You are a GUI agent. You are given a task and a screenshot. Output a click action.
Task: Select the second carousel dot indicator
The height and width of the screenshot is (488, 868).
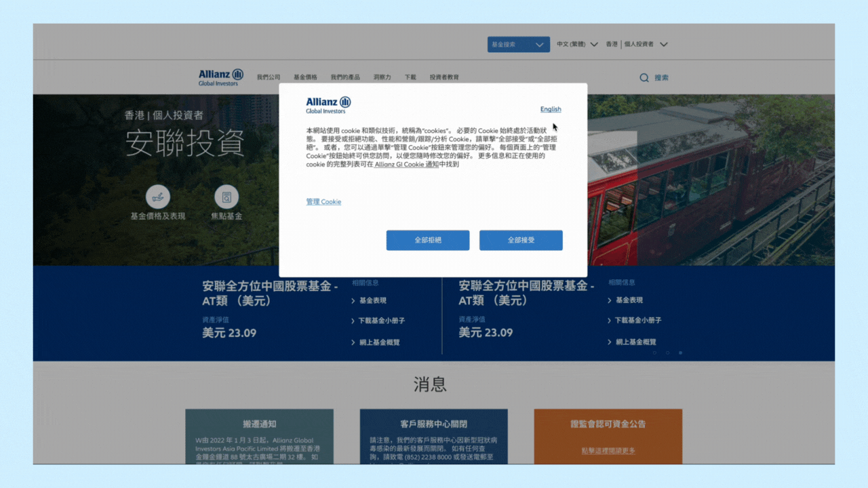coord(667,353)
